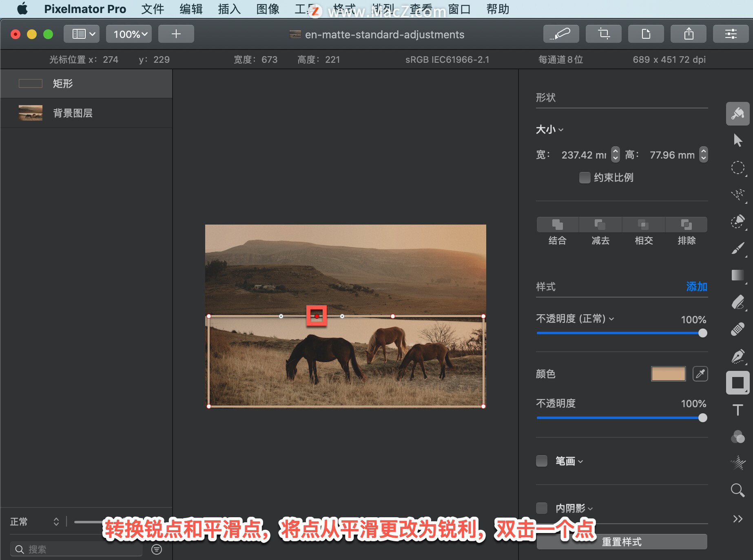Image resolution: width=753 pixels, height=560 pixels.
Task: Select the Style (paint) tool icon
Action: (x=737, y=113)
